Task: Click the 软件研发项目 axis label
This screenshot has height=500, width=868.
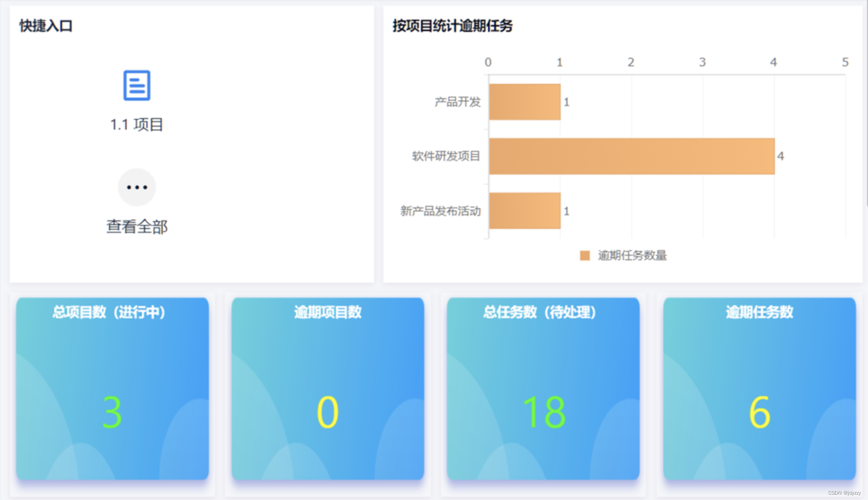Action: (x=446, y=156)
